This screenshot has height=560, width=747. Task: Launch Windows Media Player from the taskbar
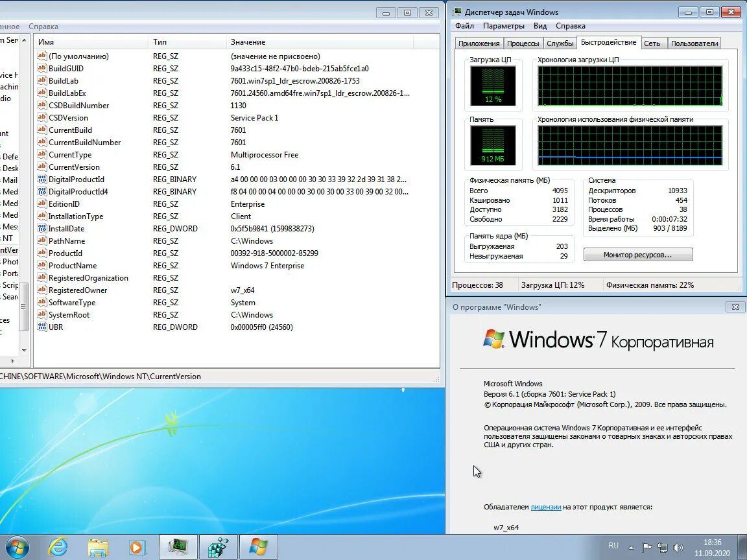click(137, 548)
